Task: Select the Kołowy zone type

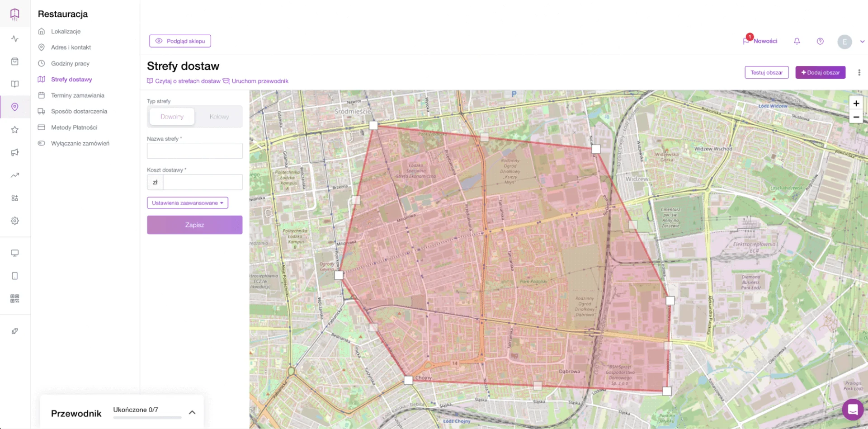Action: pos(219,117)
